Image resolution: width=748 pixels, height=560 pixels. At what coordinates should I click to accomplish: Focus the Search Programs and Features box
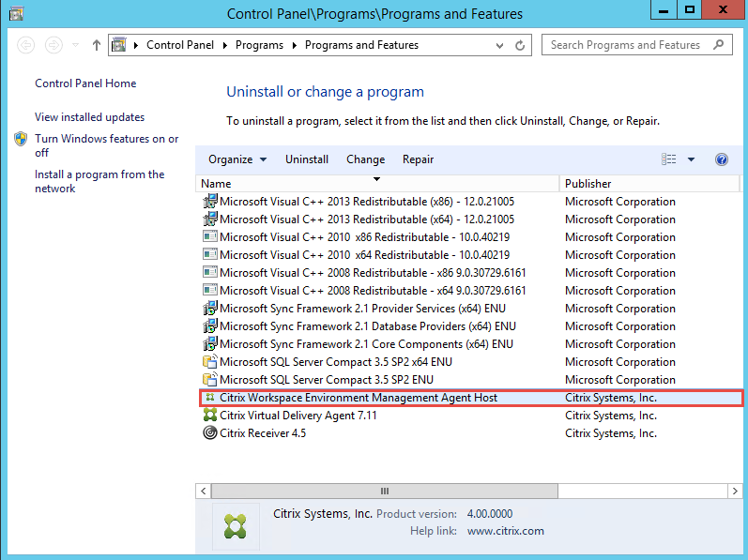(637, 45)
